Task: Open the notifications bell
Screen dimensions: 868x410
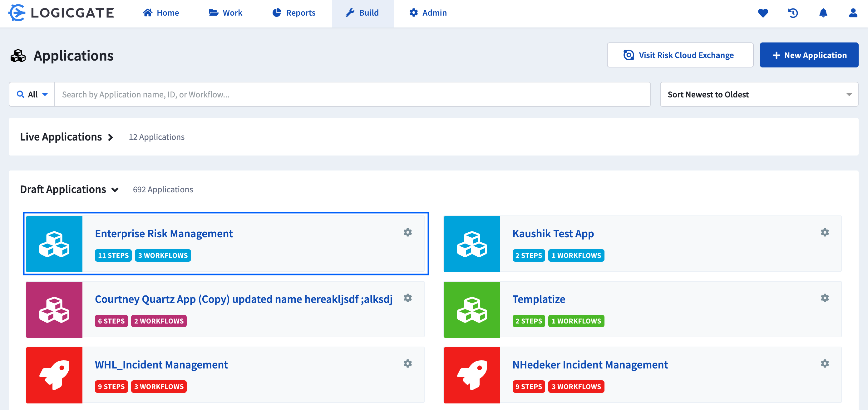Action: point(823,13)
